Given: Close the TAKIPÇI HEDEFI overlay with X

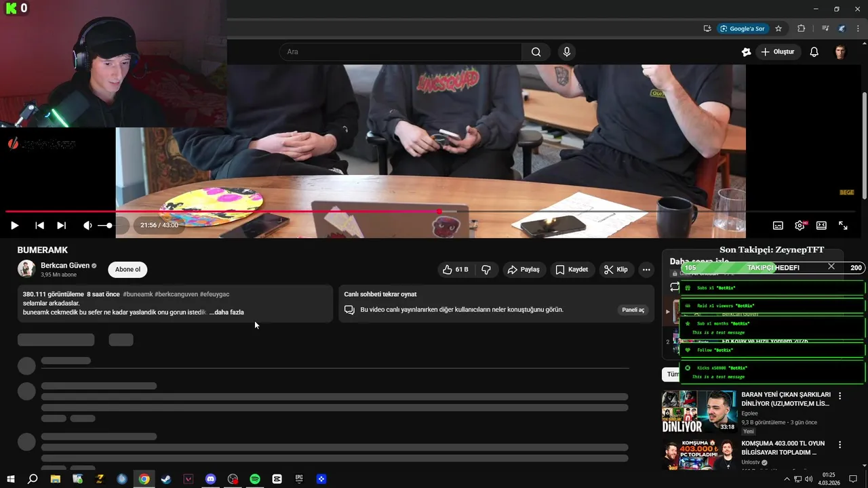Looking at the screenshot, I should [831, 267].
